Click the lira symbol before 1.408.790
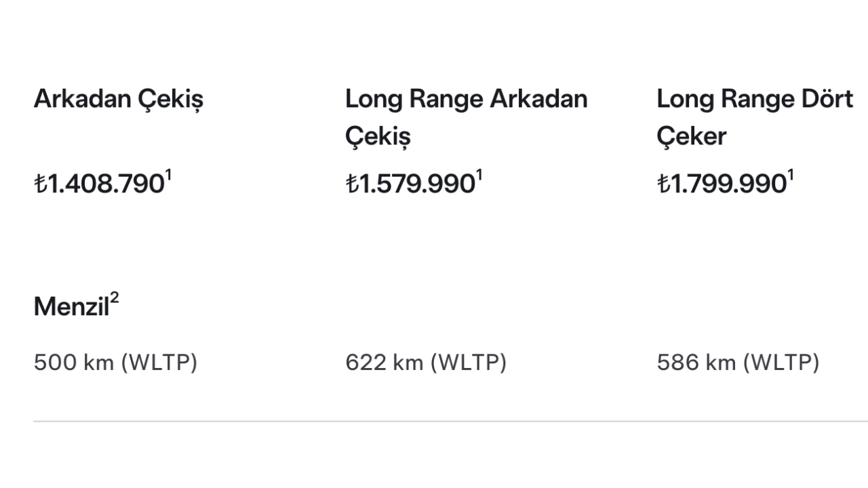Viewport: 868px width, 488px height. (40, 184)
